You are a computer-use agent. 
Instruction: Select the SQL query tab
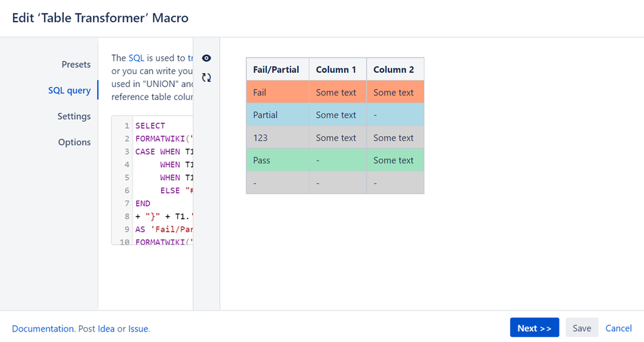(70, 90)
